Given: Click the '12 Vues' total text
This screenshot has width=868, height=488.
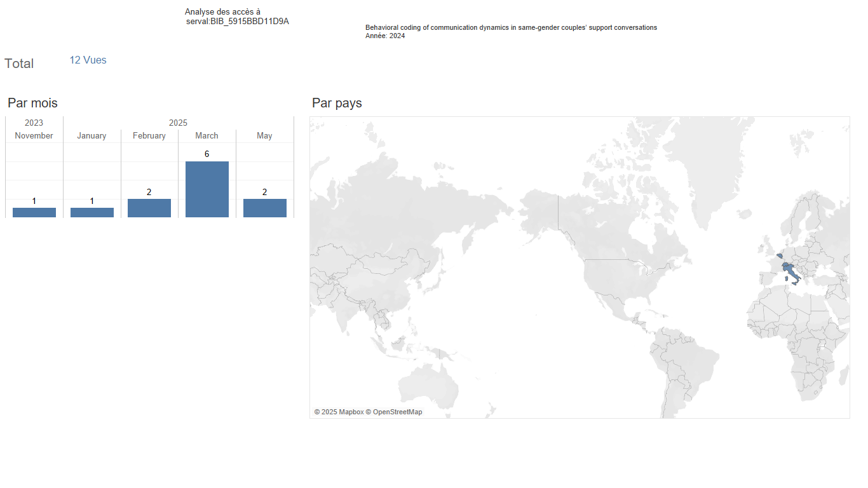Looking at the screenshot, I should (88, 60).
